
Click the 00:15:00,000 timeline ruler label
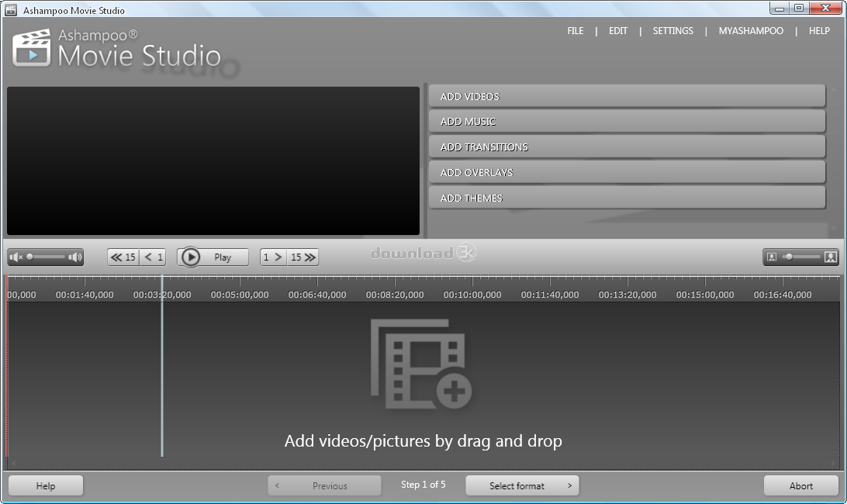[705, 295]
